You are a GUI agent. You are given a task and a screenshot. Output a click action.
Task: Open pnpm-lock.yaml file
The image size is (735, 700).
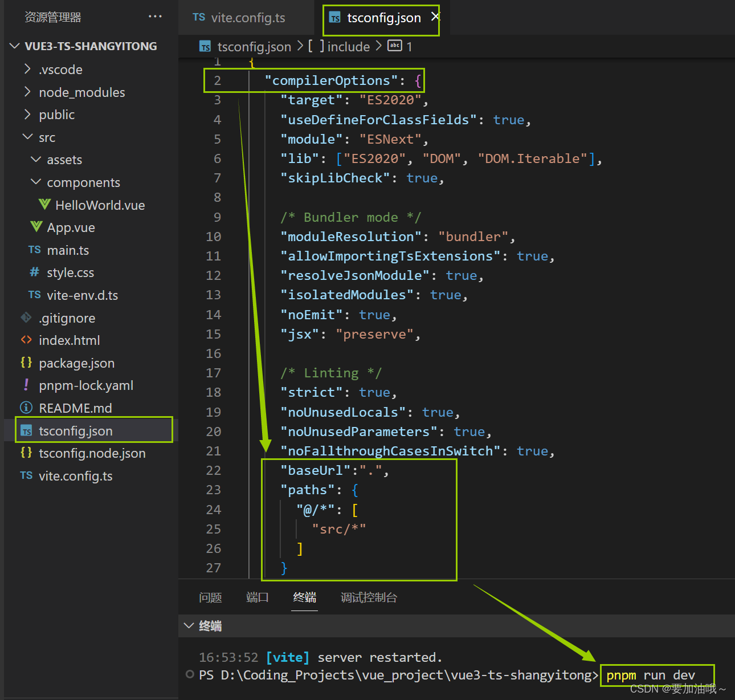pos(86,385)
